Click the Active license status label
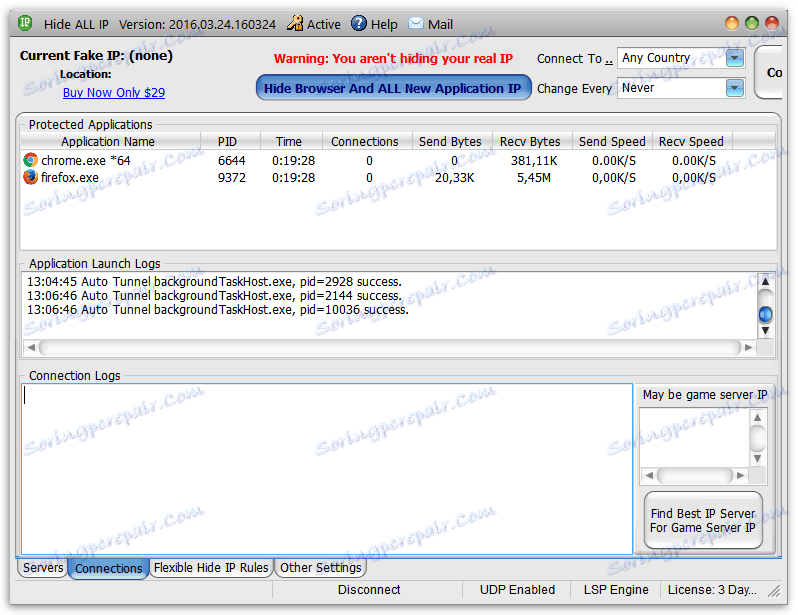This screenshot has height=615, width=798. (324, 24)
